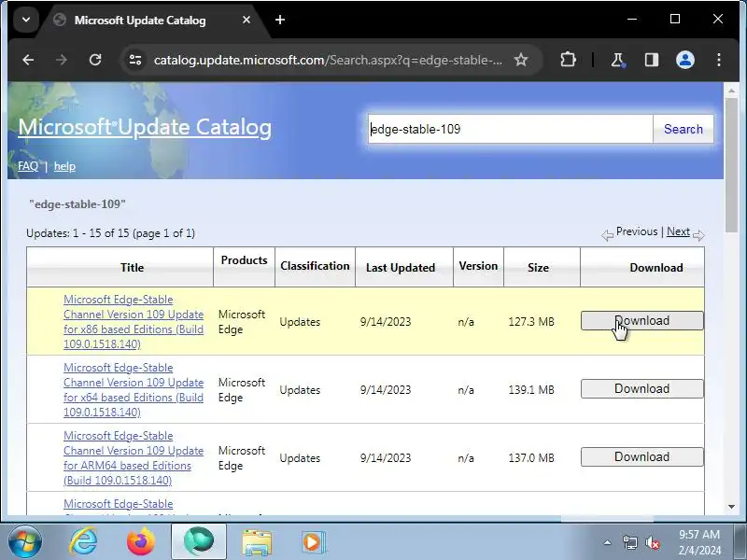
Task: Click the active browser taskbar icon
Action: tap(199, 542)
